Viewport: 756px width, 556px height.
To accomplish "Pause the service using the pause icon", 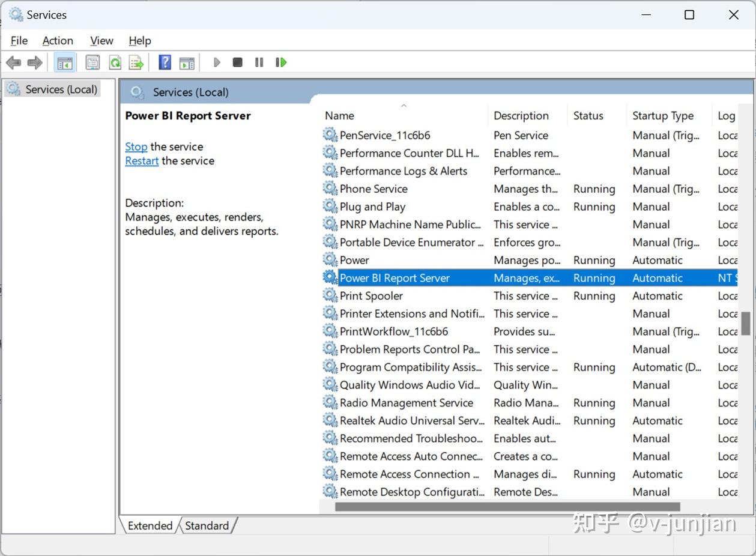I will [259, 62].
